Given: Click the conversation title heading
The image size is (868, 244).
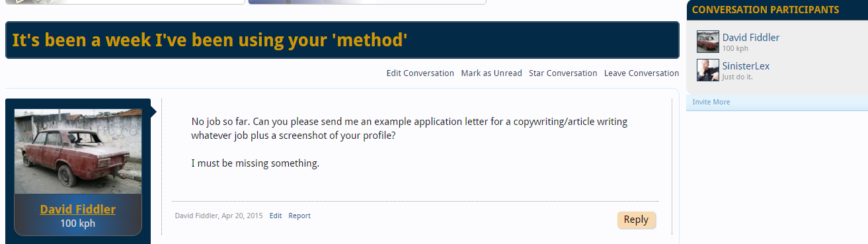Looking at the screenshot, I should click(210, 40).
